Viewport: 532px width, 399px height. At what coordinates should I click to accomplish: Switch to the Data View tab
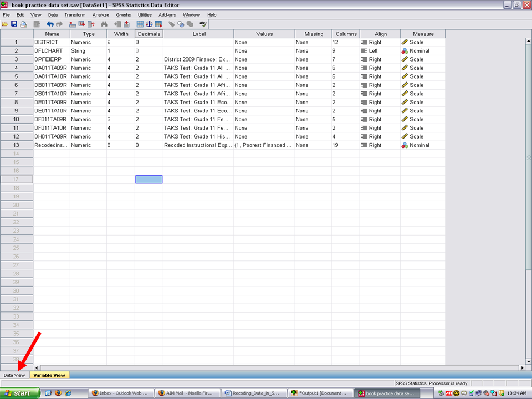[14, 375]
